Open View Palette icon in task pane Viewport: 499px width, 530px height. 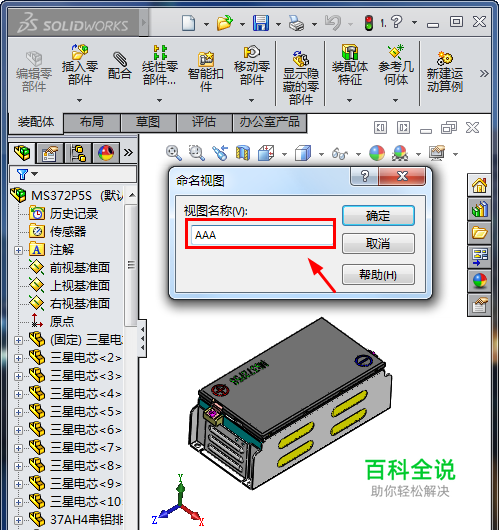(479, 257)
